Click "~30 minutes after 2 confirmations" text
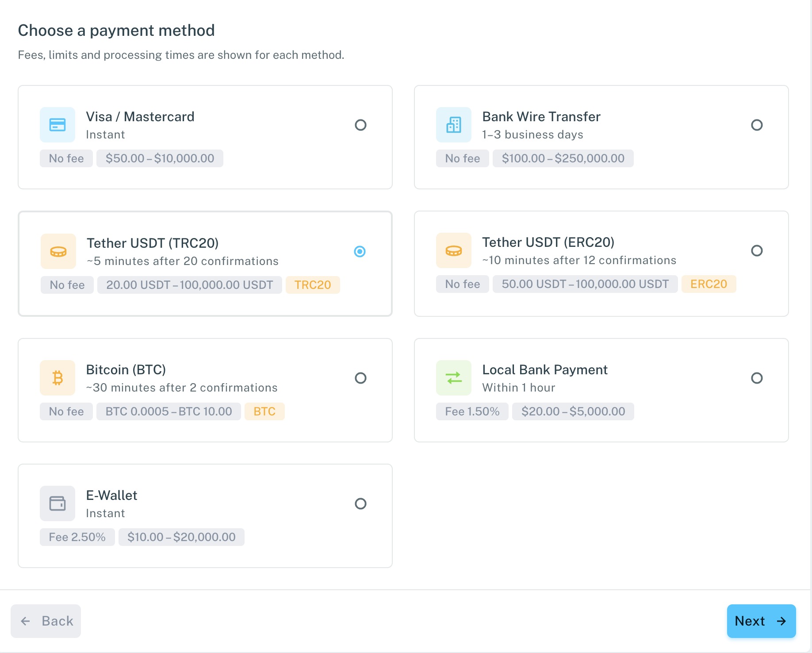 click(x=182, y=388)
